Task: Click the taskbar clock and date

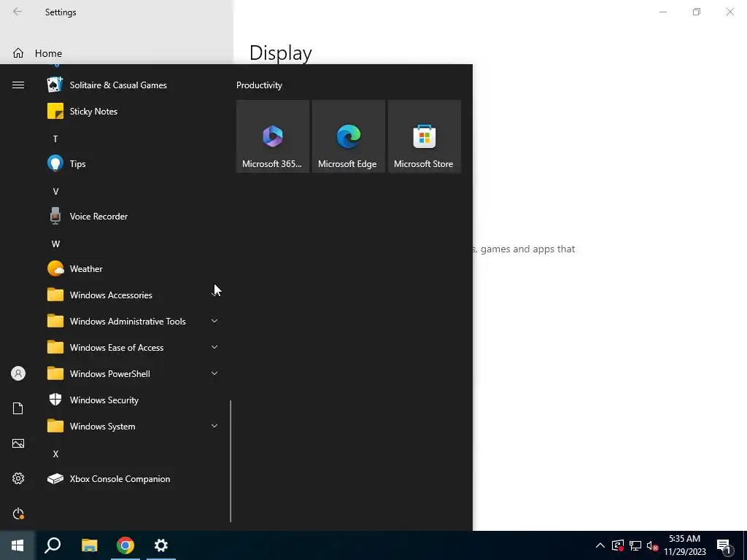Action: tap(684, 545)
